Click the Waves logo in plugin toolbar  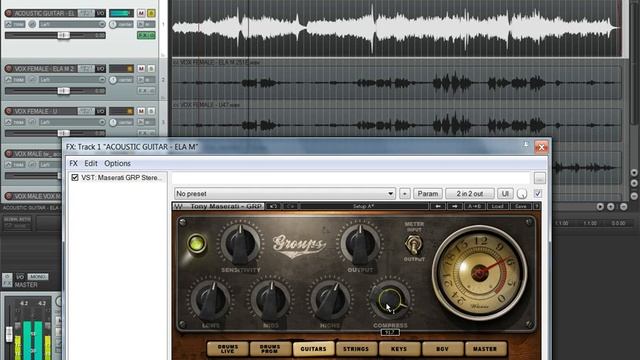(178, 206)
